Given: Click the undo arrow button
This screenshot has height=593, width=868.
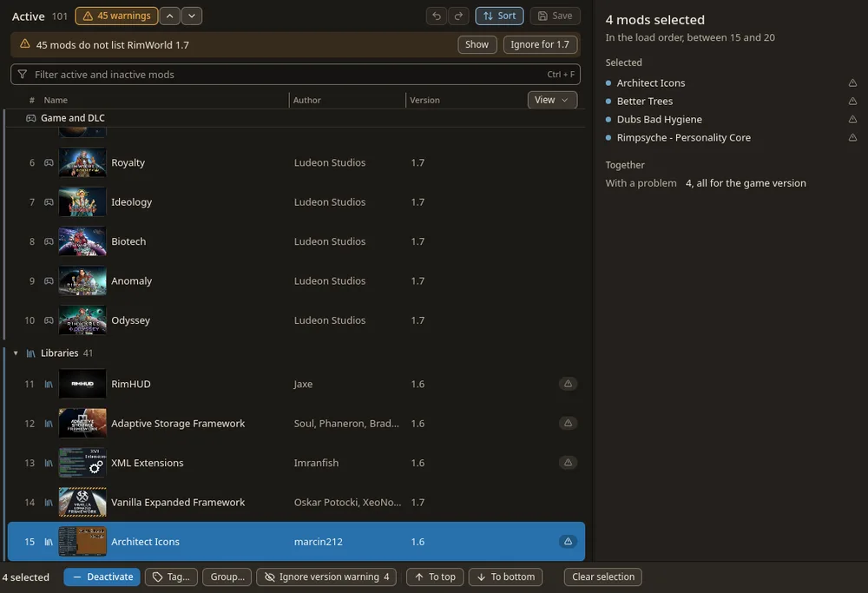Looking at the screenshot, I should (437, 16).
